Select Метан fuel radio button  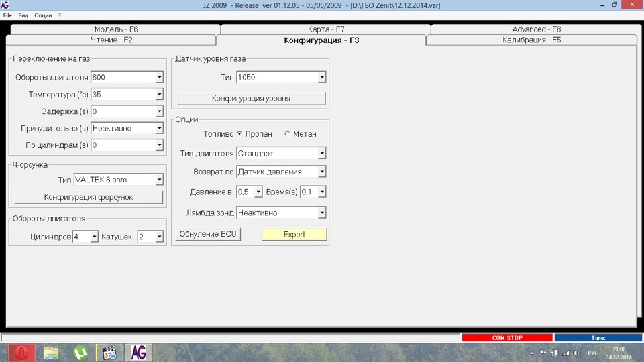[287, 134]
